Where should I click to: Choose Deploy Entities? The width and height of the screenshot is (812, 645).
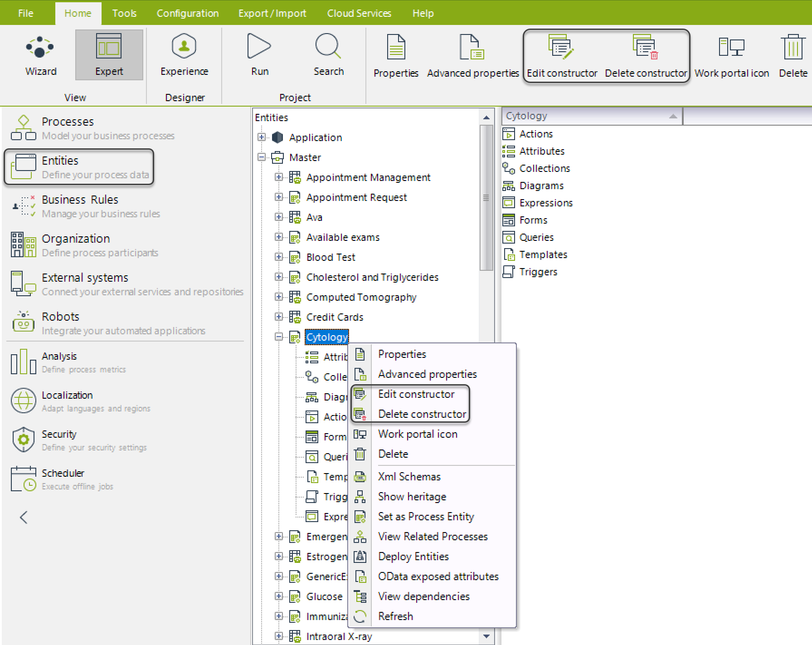433,557
